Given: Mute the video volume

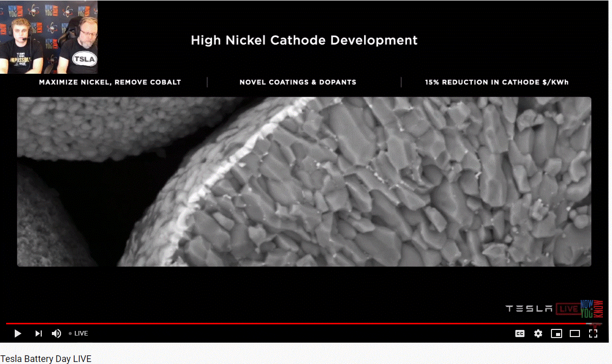Looking at the screenshot, I should click(56, 333).
